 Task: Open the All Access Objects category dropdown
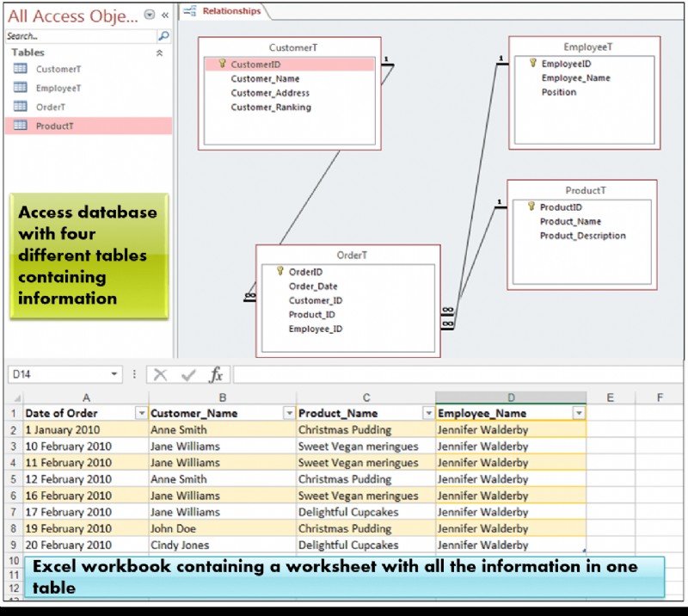click(x=148, y=15)
